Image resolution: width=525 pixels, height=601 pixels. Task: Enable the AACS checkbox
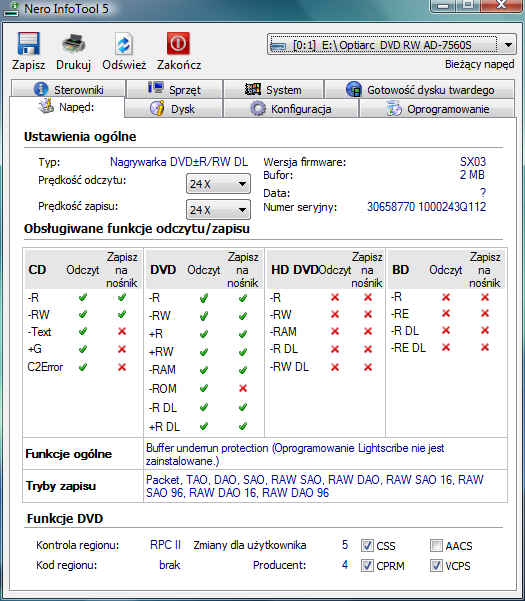[436, 545]
